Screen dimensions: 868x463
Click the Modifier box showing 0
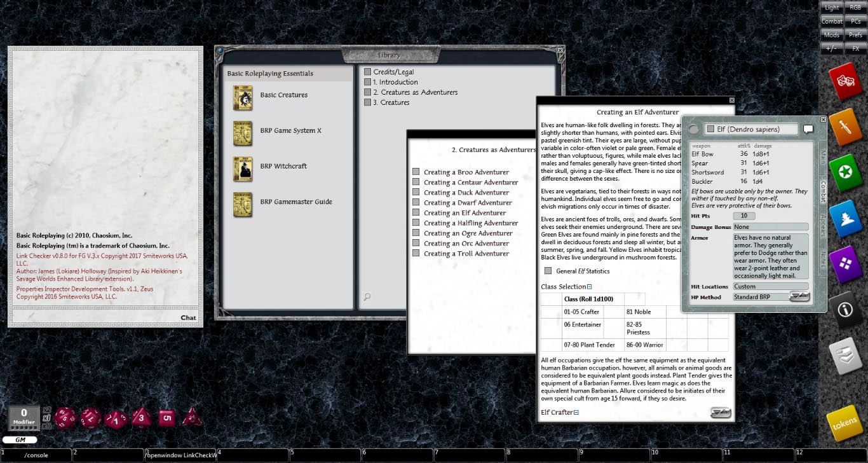24,417
